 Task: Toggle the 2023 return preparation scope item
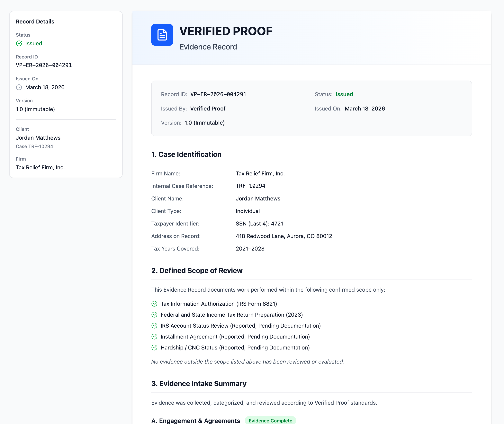[x=232, y=315]
